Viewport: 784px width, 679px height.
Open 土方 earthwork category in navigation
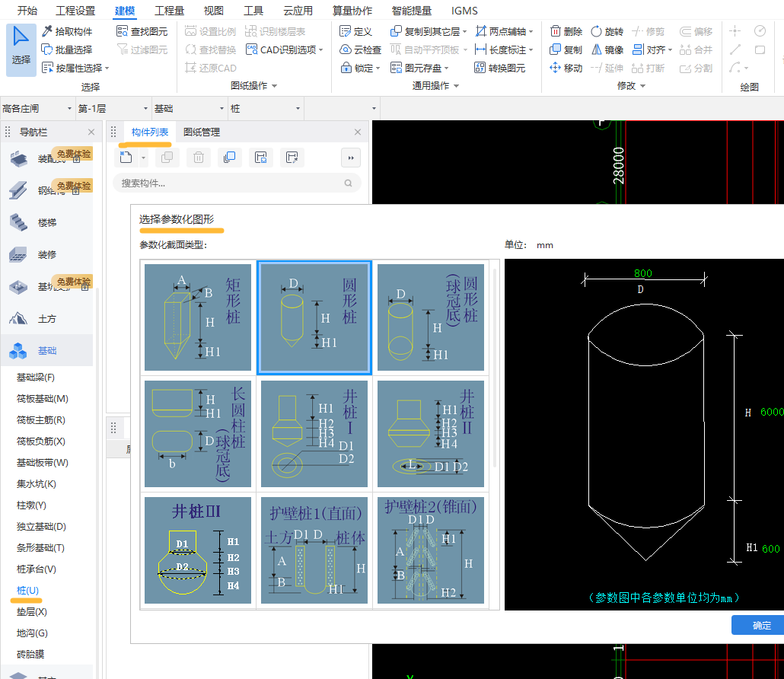[x=47, y=318]
